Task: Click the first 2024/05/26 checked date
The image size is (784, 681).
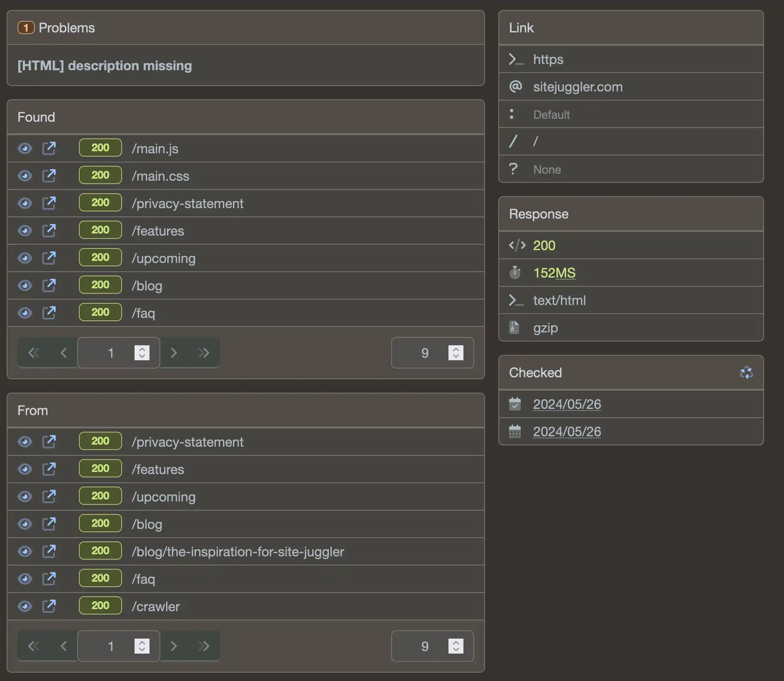Action: (567, 404)
